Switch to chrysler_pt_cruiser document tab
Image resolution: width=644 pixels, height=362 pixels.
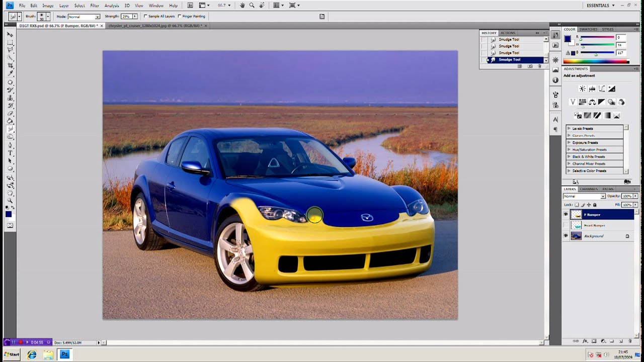pos(155,26)
